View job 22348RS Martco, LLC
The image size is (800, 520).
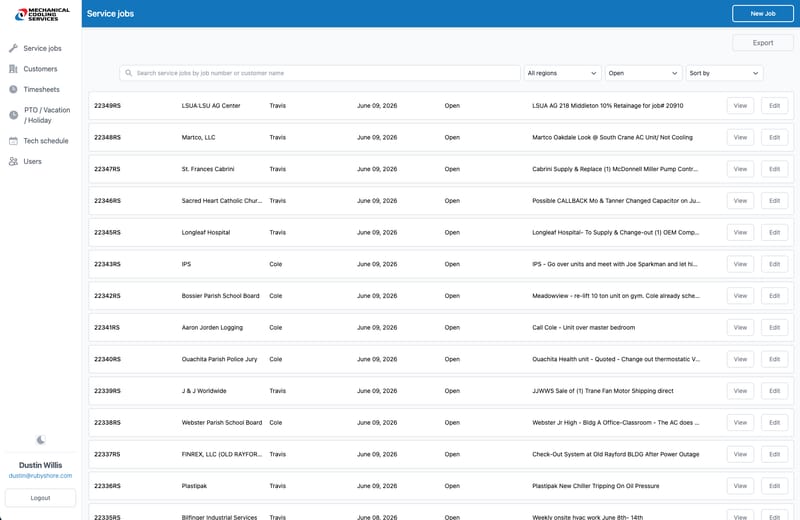tap(740, 137)
